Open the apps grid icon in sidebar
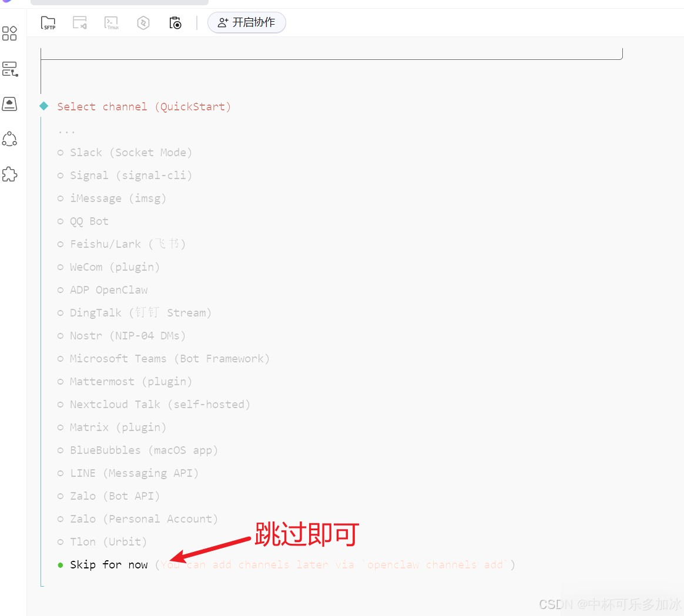The height and width of the screenshot is (616, 684). (9, 33)
